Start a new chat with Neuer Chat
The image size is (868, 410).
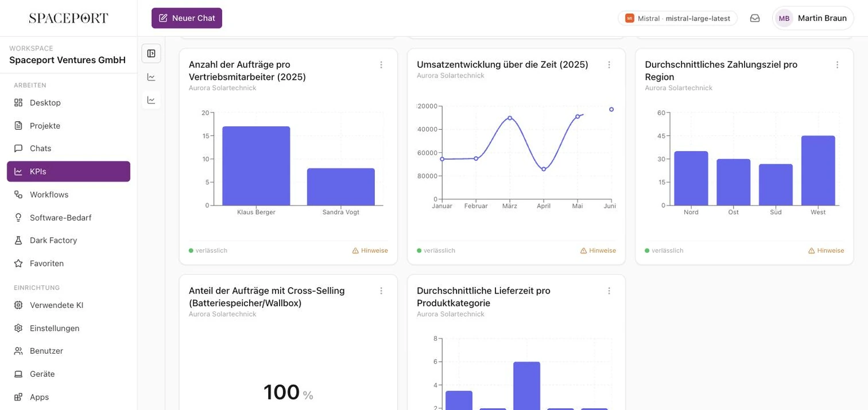187,18
